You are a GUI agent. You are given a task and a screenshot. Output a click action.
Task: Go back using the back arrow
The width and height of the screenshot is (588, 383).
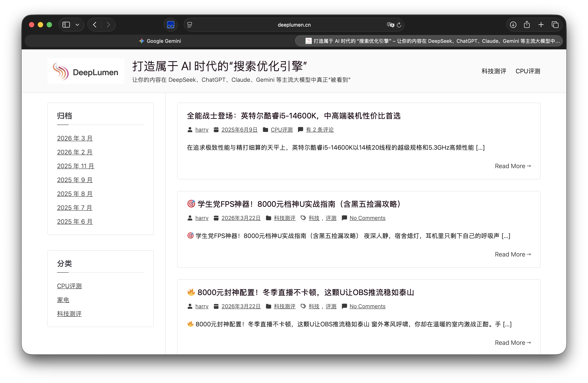coord(95,25)
